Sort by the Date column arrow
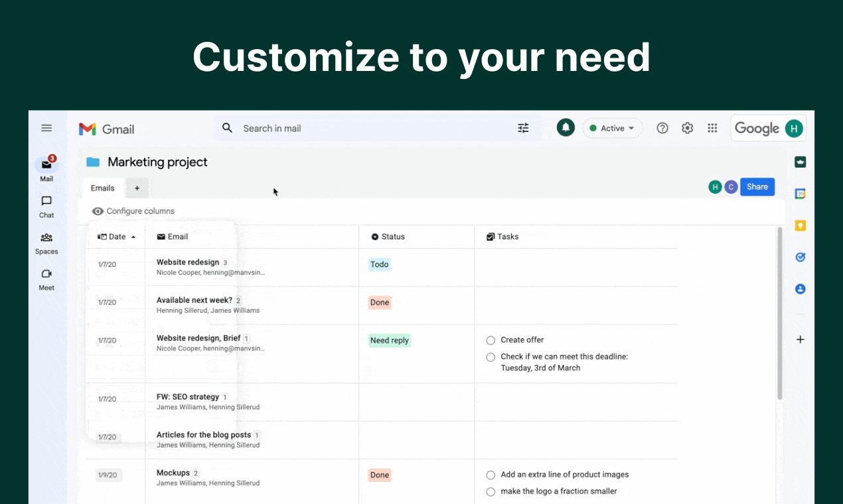 pyautogui.click(x=133, y=237)
